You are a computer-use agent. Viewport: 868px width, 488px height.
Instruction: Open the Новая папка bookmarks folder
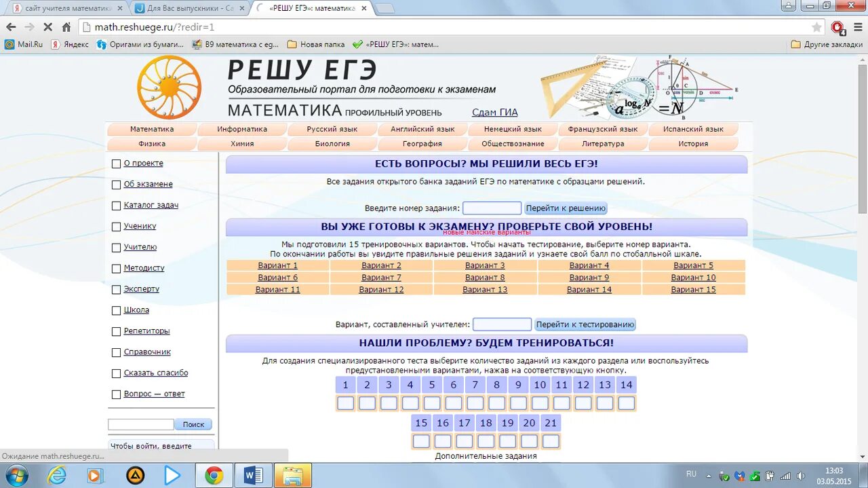(x=316, y=44)
